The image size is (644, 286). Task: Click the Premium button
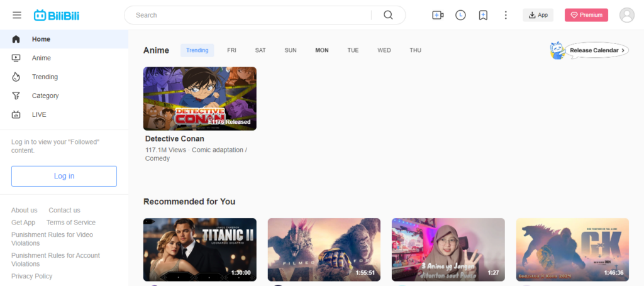click(586, 15)
